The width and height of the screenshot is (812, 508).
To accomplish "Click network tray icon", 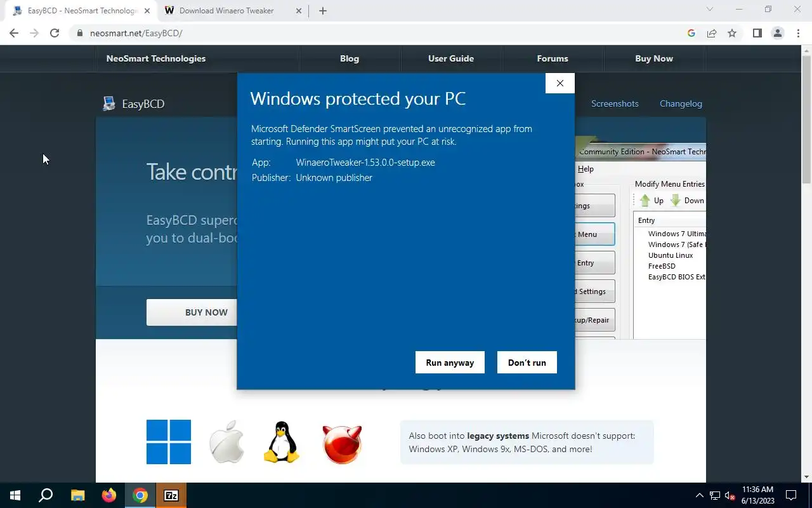I will pyautogui.click(x=715, y=495).
